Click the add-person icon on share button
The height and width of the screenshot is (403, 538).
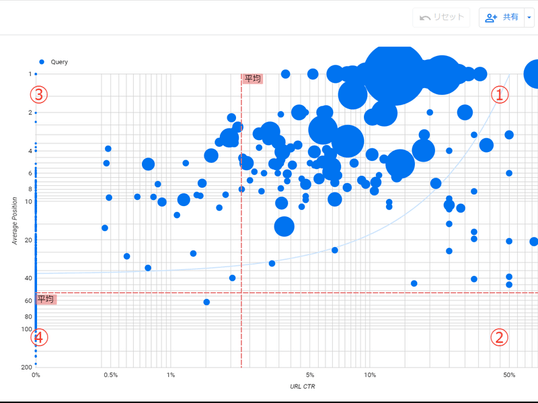tap(491, 17)
